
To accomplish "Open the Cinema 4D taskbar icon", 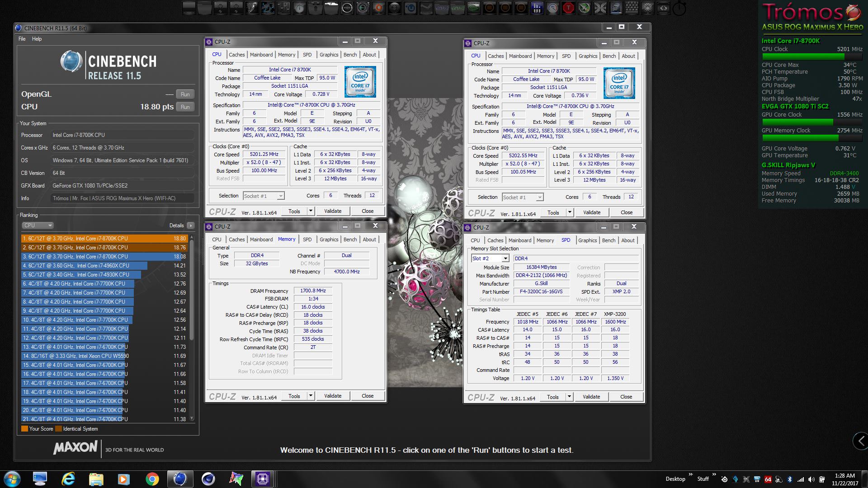I will tap(208, 479).
